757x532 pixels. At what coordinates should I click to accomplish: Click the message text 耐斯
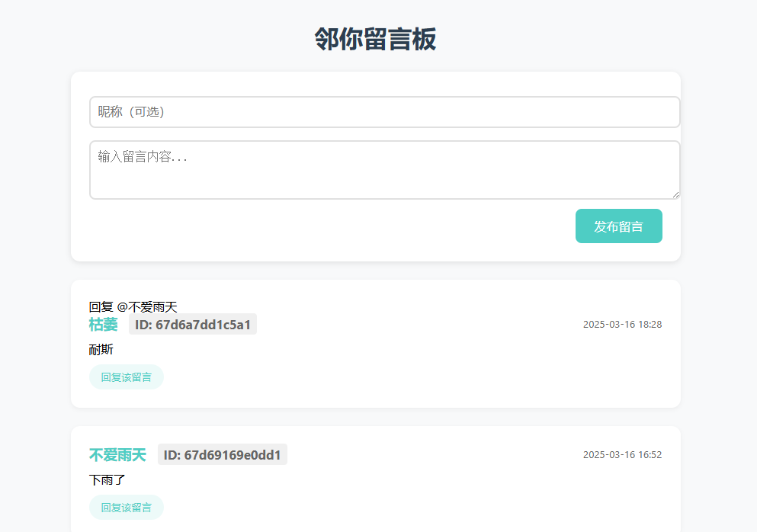click(x=101, y=350)
